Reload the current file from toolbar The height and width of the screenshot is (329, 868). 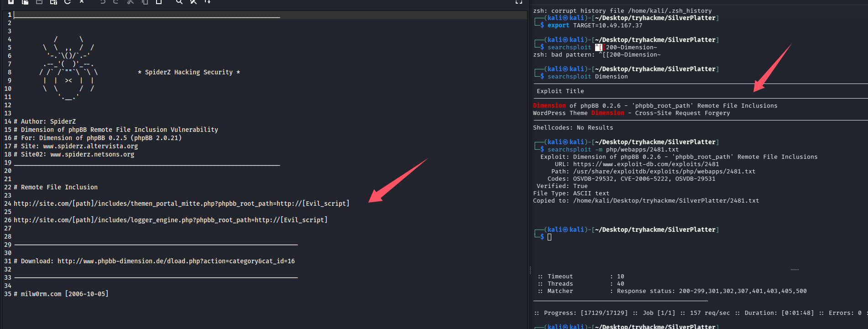(x=68, y=2)
